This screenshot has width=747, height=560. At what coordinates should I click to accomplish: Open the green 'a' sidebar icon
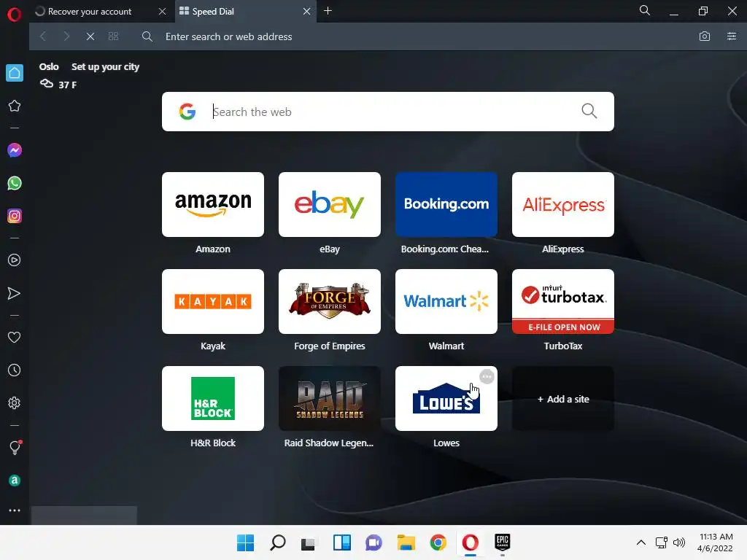click(15, 481)
